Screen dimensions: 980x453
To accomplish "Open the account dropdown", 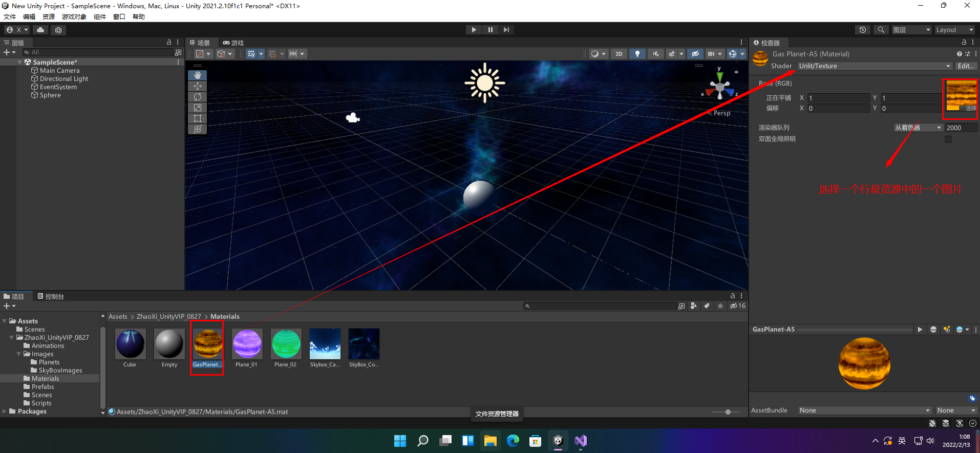I will coord(17,30).
